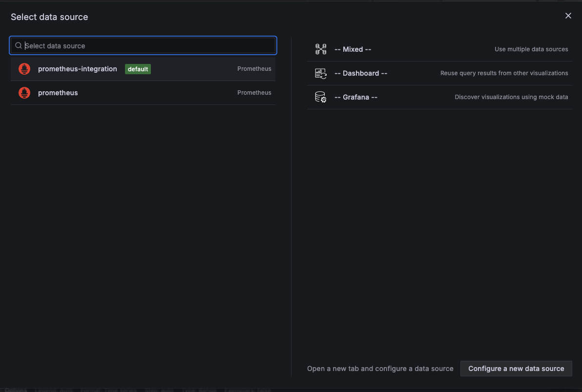Select the -- Dashboard -- data source
This screenshot has width=582, height=392.
(439, 73)
